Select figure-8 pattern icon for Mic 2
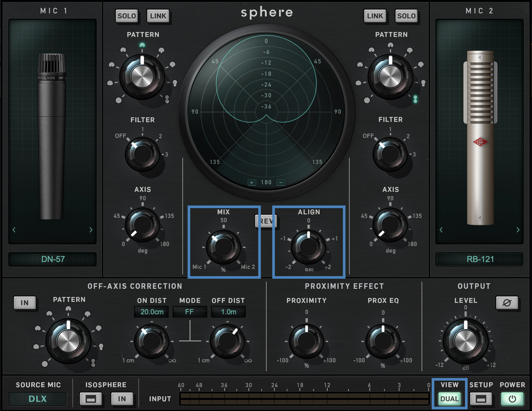Image resolution: width=532 pixels, height=411 pixels. point(415,99)
